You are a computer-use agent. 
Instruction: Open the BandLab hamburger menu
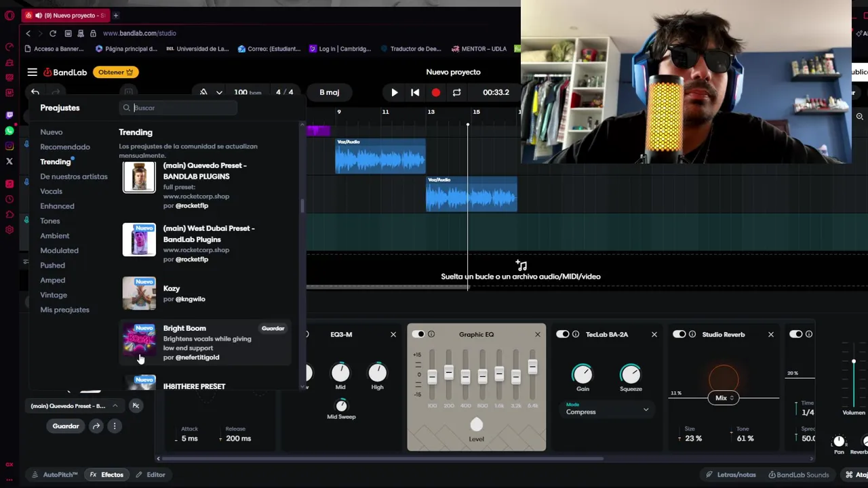pos(32,72)
